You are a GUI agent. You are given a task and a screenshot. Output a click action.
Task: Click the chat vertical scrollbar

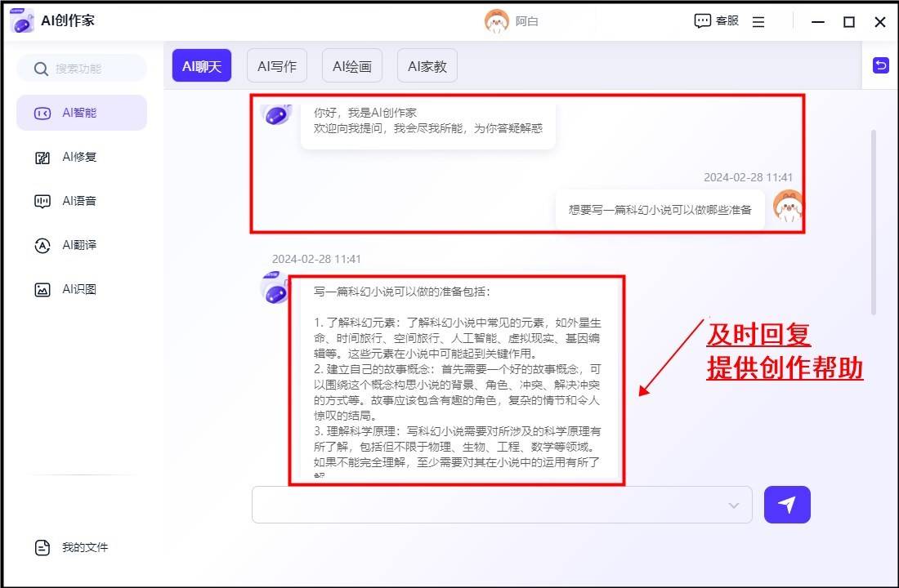coord(873,220)
